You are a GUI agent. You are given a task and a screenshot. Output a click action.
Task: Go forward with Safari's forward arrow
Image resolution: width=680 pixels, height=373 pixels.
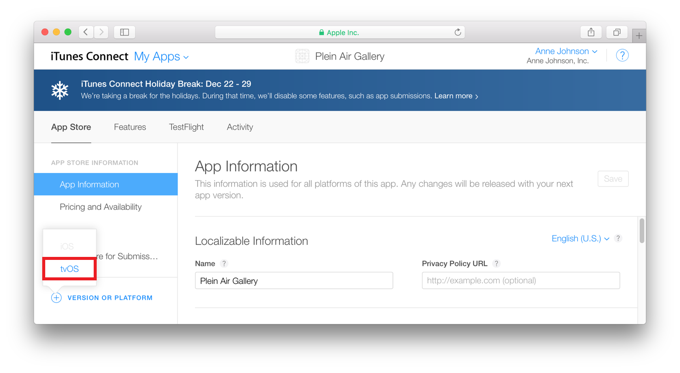click(101, 32)
